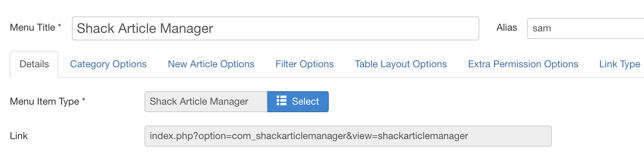Viewport: 644px width, 154px height.
Task: Click the Link field with index.php URL
Action: (x=348, y=136)
